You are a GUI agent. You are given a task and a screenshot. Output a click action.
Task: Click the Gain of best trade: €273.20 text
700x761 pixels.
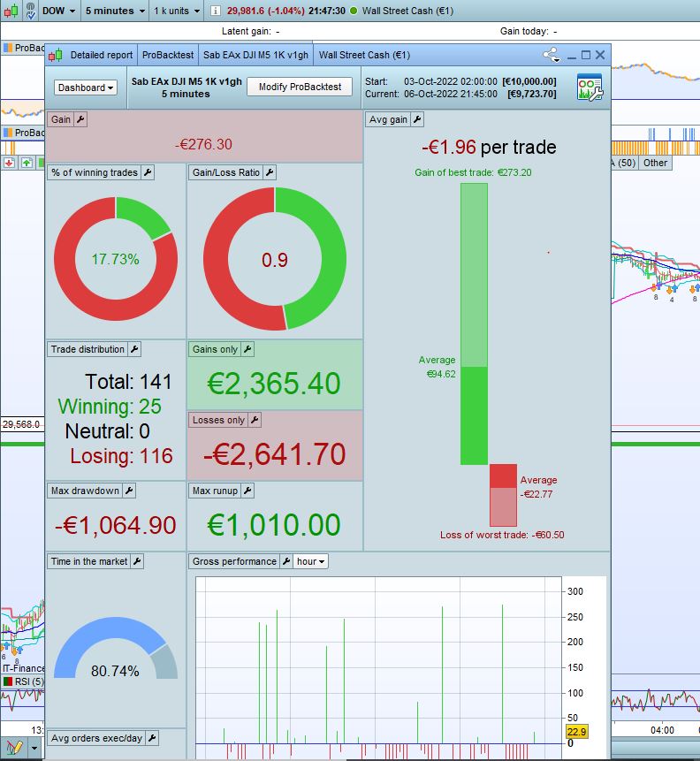click(x=473, y=172)
